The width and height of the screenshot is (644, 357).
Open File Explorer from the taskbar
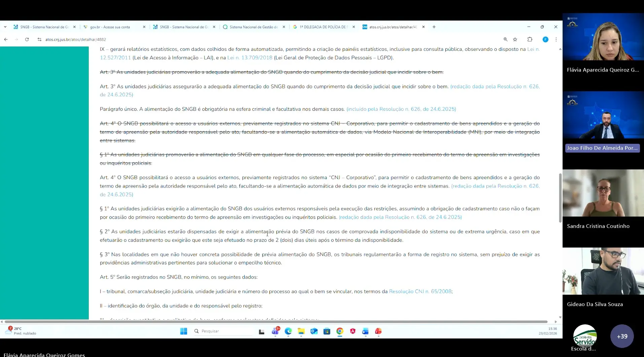point(301,331)
